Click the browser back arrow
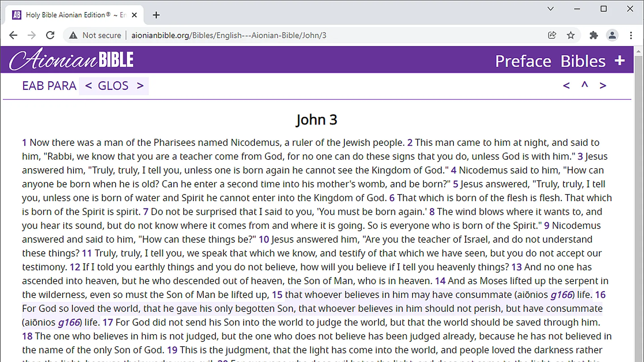This screenshot has width=644, height=362. coord(13,35)
